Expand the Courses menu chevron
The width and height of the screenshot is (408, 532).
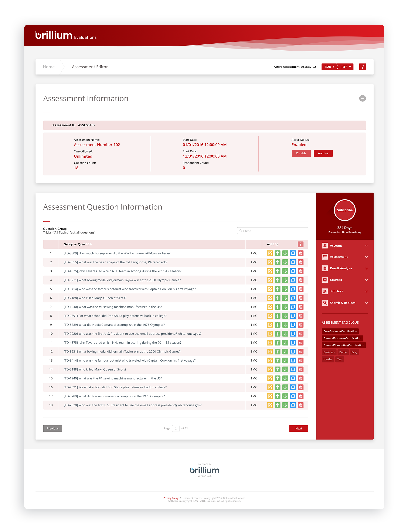point(366,280)
